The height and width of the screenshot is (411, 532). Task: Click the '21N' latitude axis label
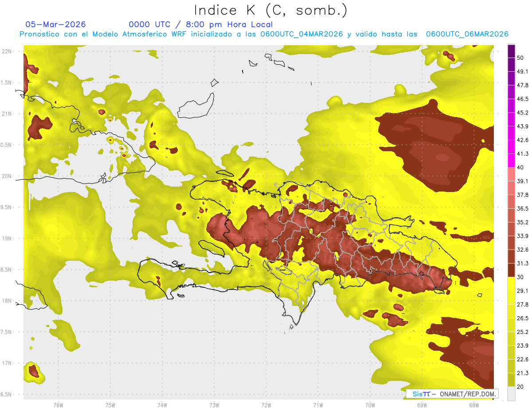point(7,114)
